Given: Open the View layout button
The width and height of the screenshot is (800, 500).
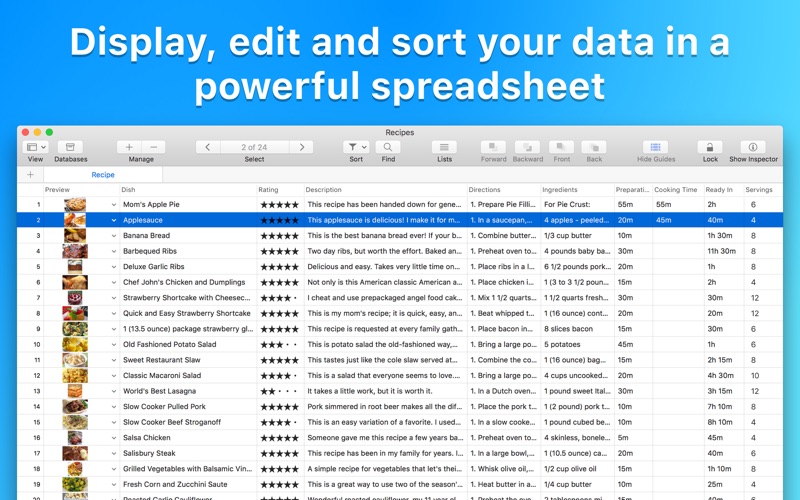Looking at the screenshot, I should 35,147.
